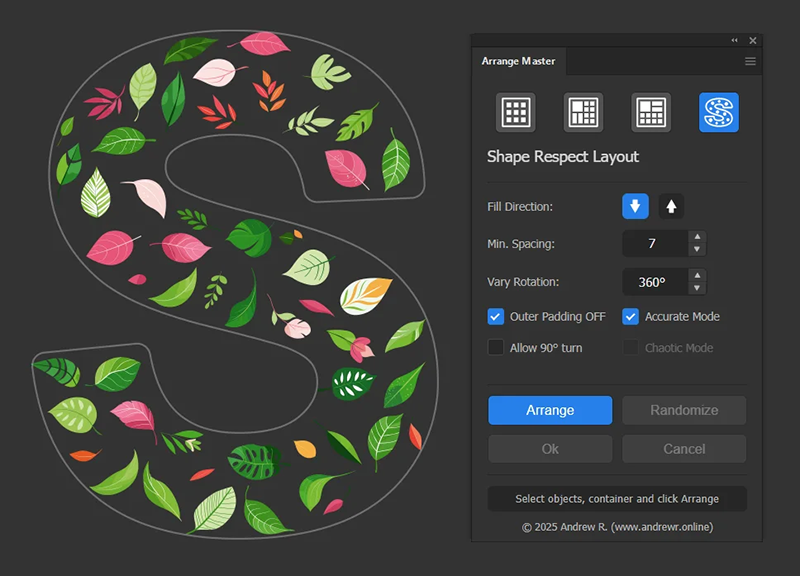
Task: Set Fill Direction to down arrow
Action: 635,206
